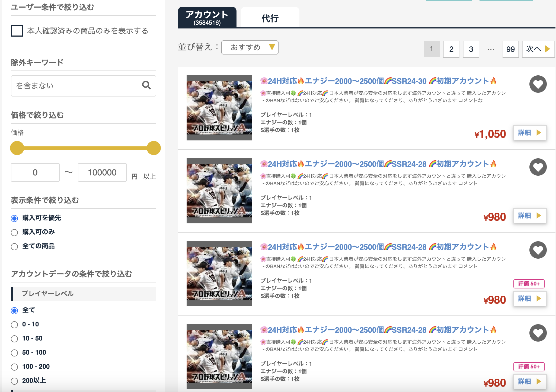The width and height of the screenshot is (556, 392).
Task: Favorite the first ¥980 listing without 評価 badge
Action: tap(538, 167)
